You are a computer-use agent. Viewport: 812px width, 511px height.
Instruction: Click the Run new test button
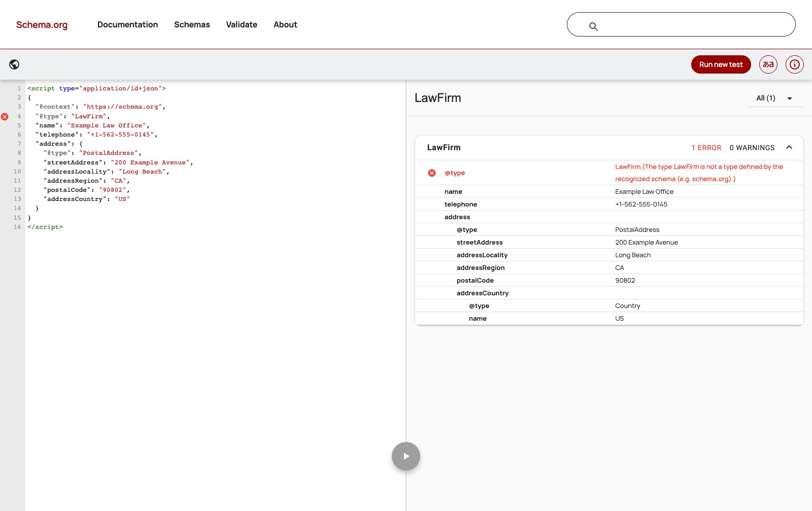pyautogui.click(x=721, y=64)
